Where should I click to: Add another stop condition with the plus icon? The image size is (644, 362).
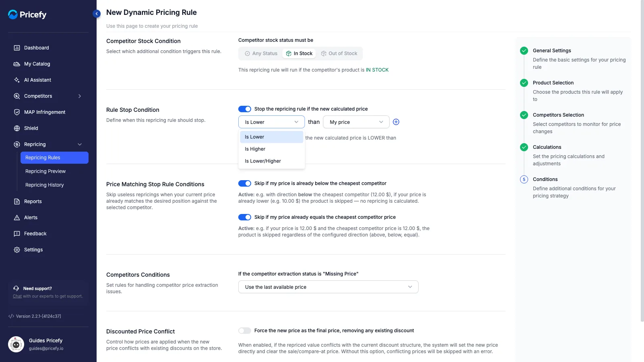(x=396, y=122)
